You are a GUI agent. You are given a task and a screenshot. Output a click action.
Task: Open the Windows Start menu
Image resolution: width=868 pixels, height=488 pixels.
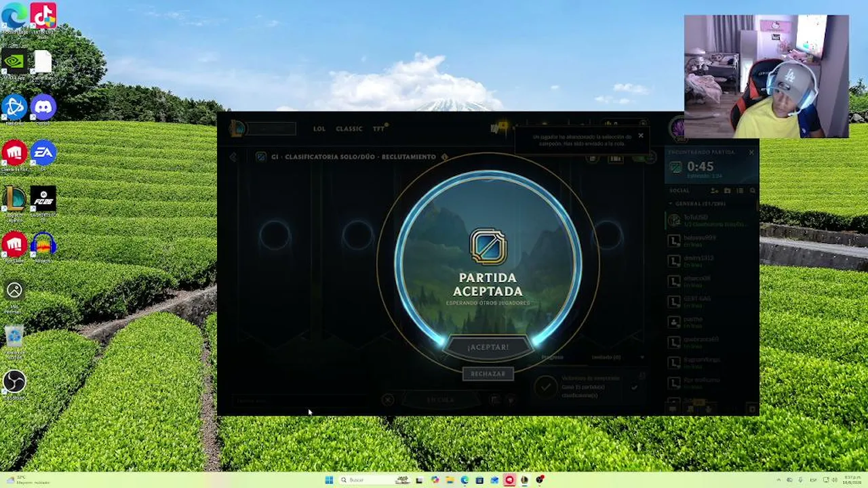click(x=329, y=480)
